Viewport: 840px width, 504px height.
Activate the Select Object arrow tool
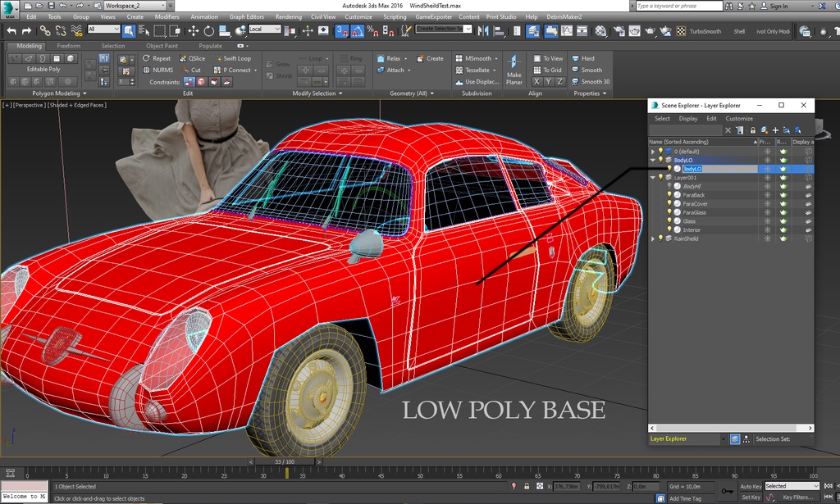pos(129,31)
